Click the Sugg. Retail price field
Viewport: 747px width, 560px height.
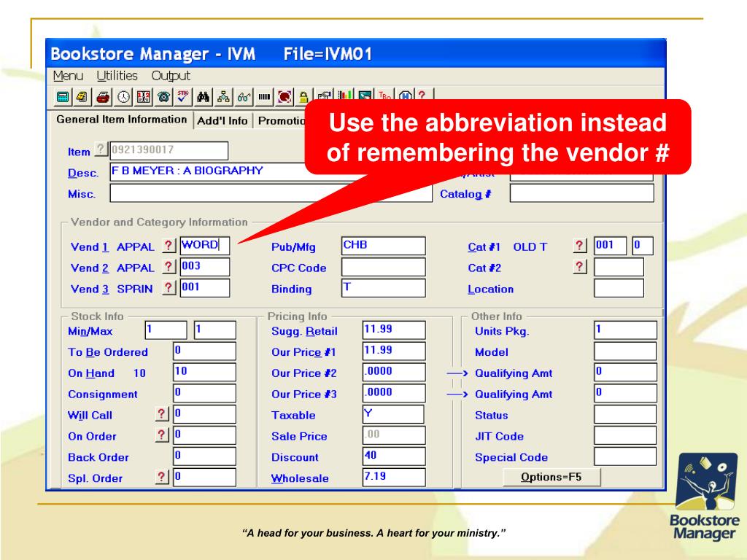(x=393, y=330)
